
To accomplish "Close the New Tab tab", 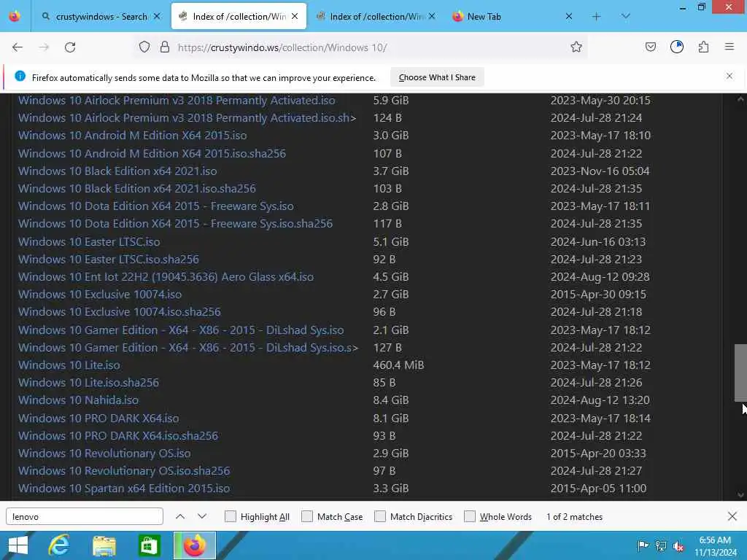I will coord(569,17).
